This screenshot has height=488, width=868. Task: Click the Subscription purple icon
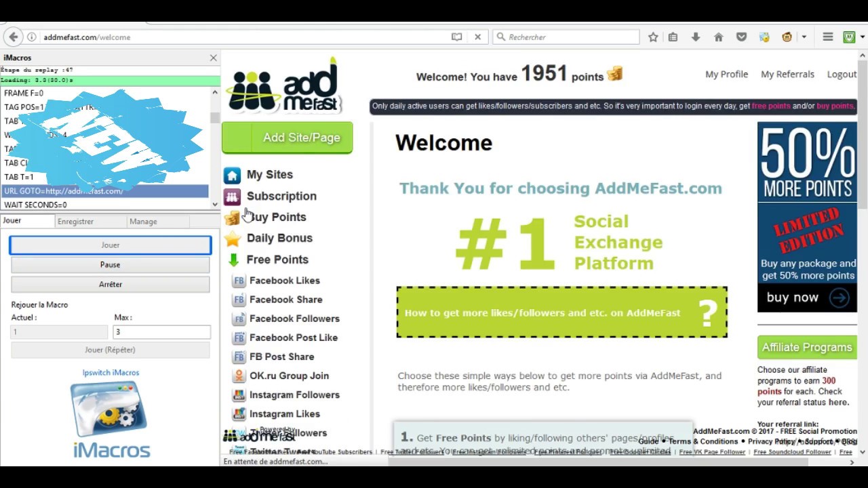tap(233, 197)
